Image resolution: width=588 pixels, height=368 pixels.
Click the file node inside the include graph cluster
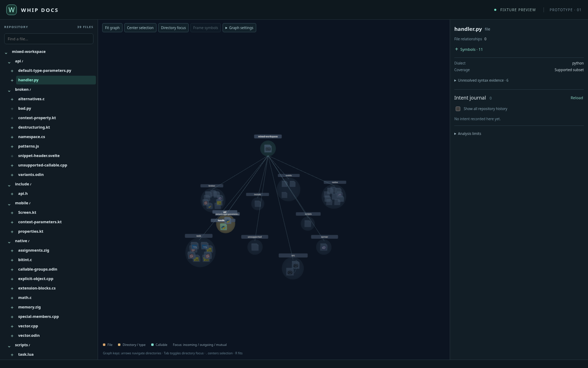click(258, 204)
